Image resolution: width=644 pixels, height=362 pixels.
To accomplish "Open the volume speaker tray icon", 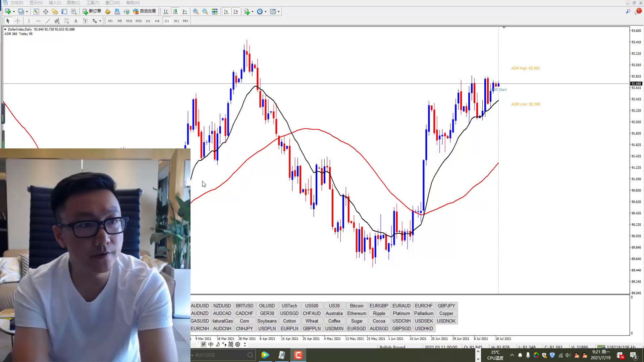I will pyautogui.click(x=568, y=355).
